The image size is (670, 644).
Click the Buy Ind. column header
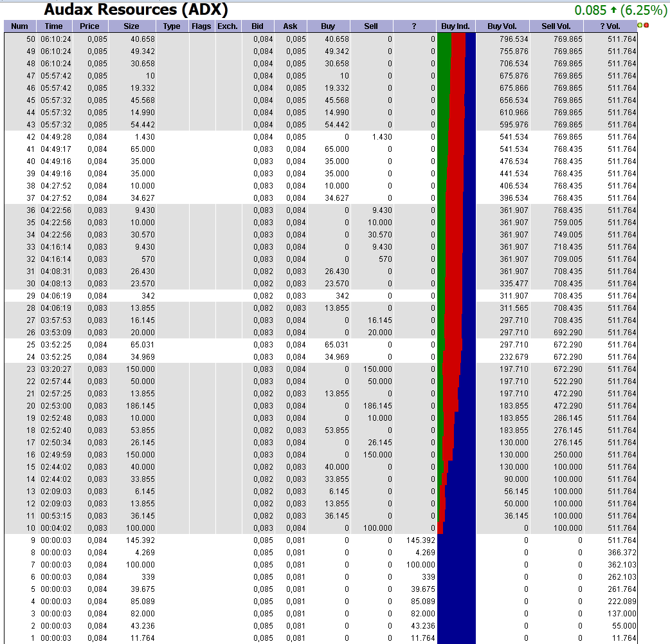tap(457, 26)
